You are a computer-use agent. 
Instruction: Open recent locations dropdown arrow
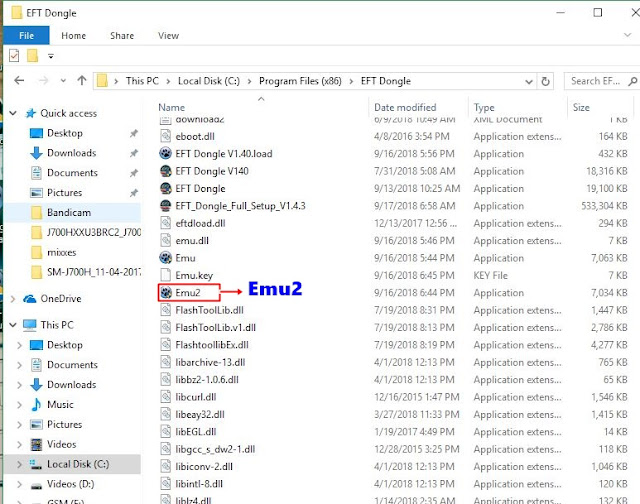[x=63, y=81]
